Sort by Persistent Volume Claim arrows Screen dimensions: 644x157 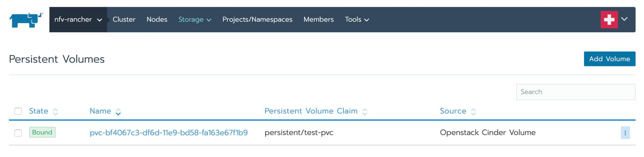[x=365, y=112]
